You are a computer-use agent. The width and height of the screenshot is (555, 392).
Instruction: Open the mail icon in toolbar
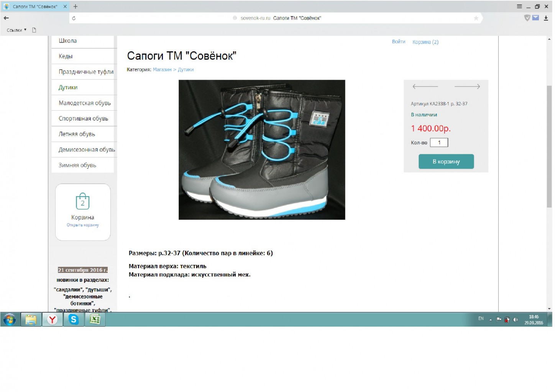pos(535,18)
